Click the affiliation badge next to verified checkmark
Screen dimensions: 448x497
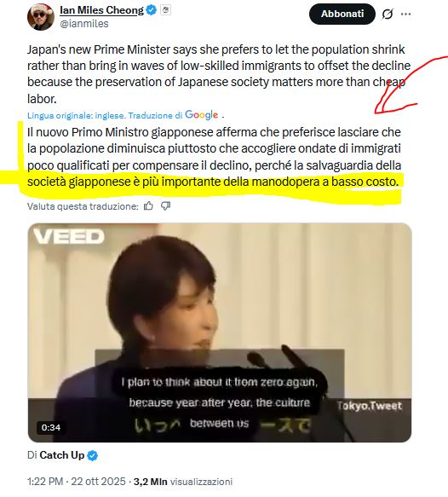click(165, 10)
